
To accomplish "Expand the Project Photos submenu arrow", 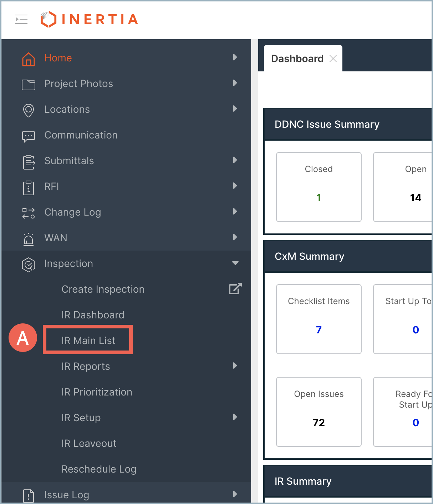I will 235,83.
